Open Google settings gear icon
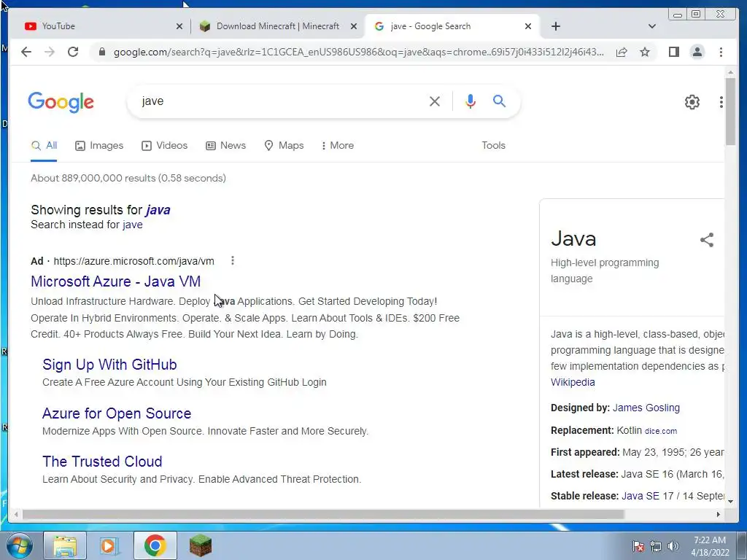The image size is (747, 560). click(692, 102)
